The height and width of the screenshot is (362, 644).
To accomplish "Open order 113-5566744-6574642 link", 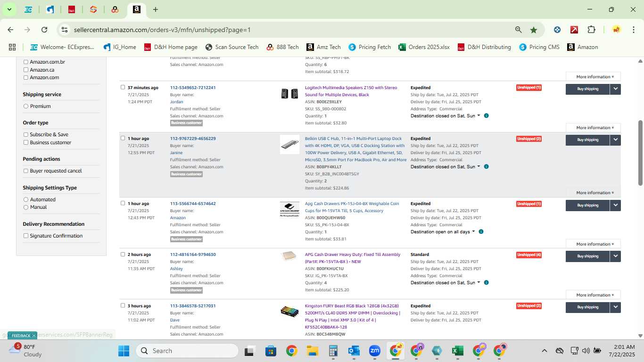I will tap(193, 204).
